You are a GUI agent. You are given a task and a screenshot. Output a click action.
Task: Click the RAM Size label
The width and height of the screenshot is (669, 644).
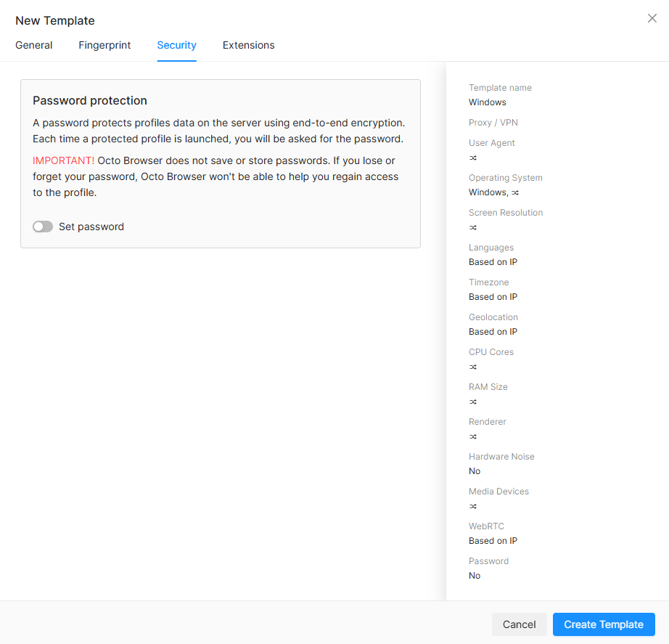(488, 387)
